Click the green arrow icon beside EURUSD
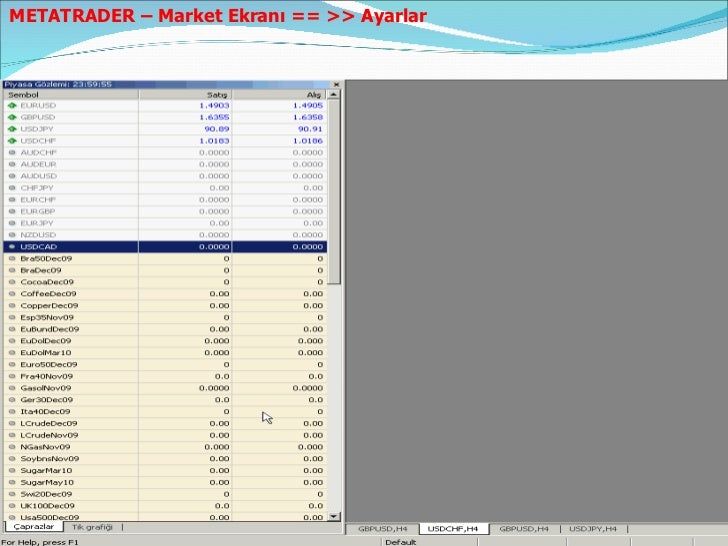 click(x=12, y=105)
